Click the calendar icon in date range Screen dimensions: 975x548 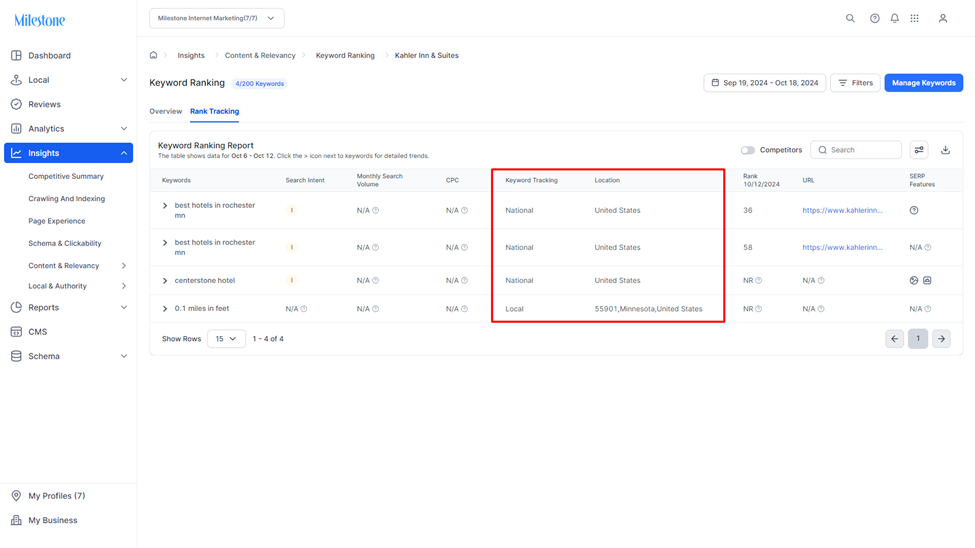coord(715,83)
